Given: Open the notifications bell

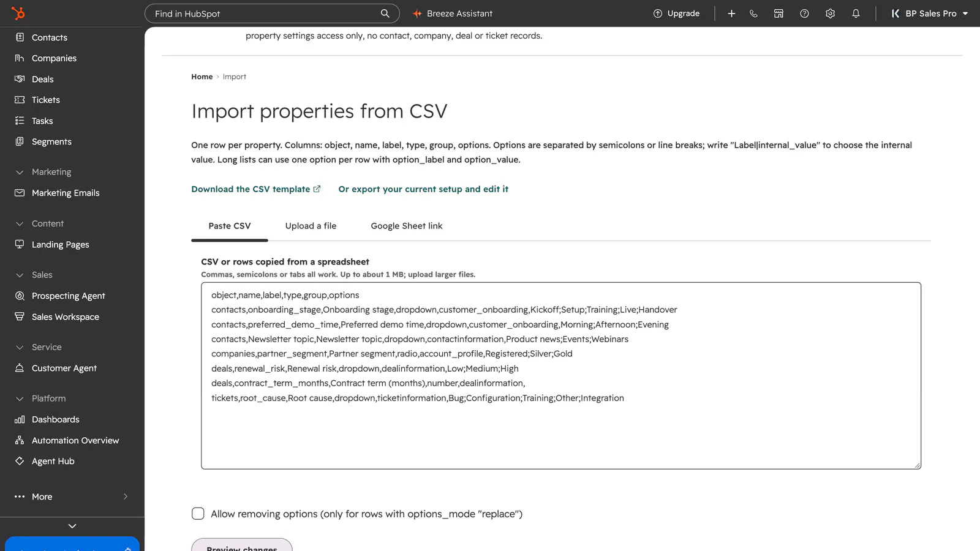Looking at the screenshot, I should (856, 13).
